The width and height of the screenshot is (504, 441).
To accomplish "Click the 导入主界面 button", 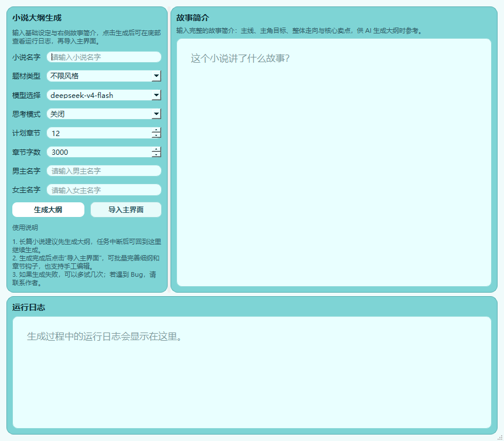I will 125,210.
